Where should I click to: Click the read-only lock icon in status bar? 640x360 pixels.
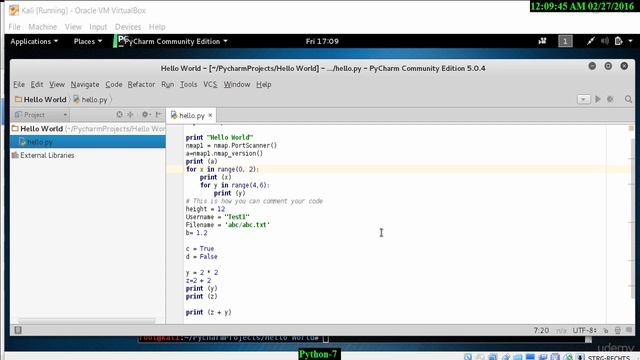pyautogui.click(x=606, y=330)
